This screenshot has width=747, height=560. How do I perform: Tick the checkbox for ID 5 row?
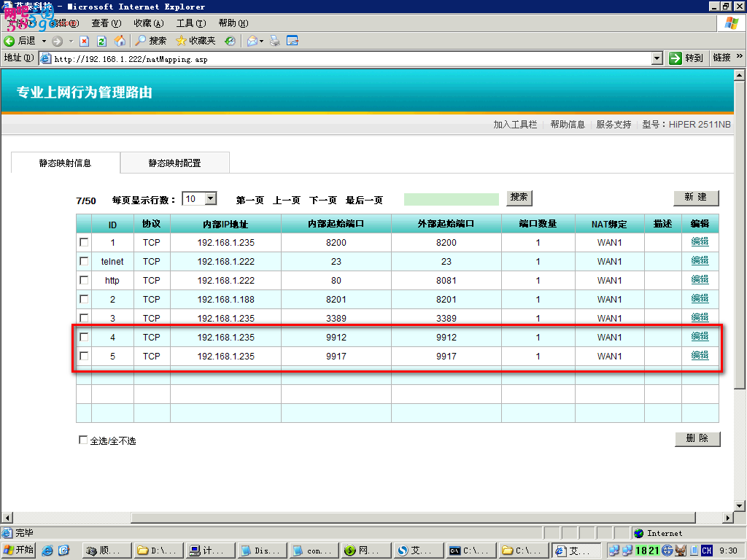(84, 356)
